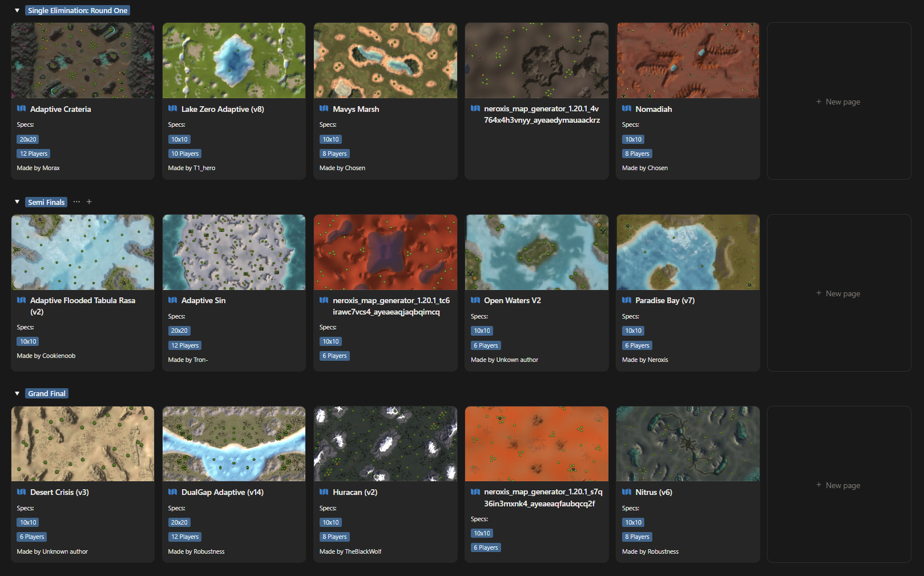Click the map icon beside Paradise Bay (v7)

coord(627,300)
